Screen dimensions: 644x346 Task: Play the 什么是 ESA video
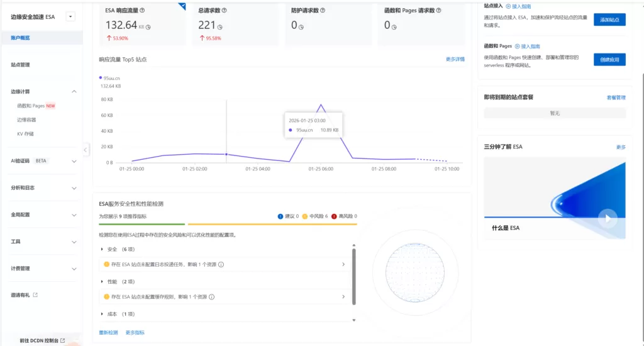coord(608,218)
